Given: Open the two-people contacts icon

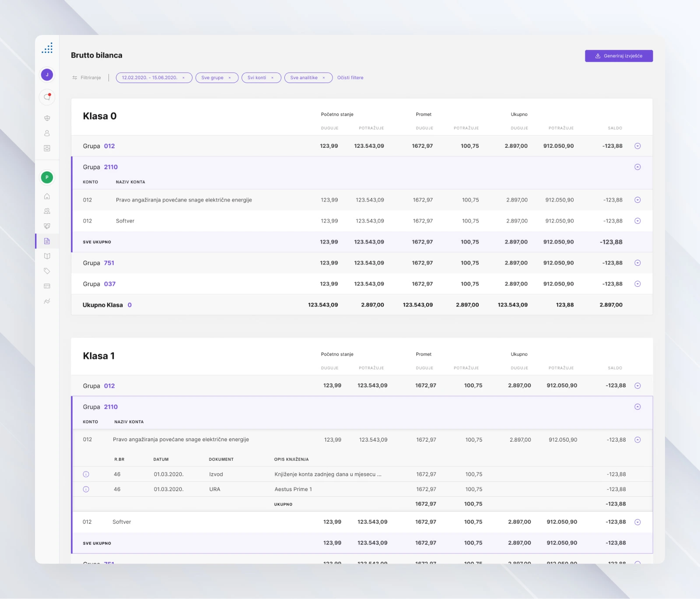Looking at the screenshot, I should tap(47, 211).
